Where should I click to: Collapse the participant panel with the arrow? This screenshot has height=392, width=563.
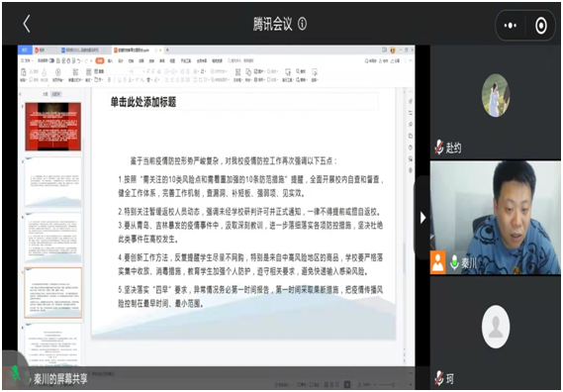(422, 218)
